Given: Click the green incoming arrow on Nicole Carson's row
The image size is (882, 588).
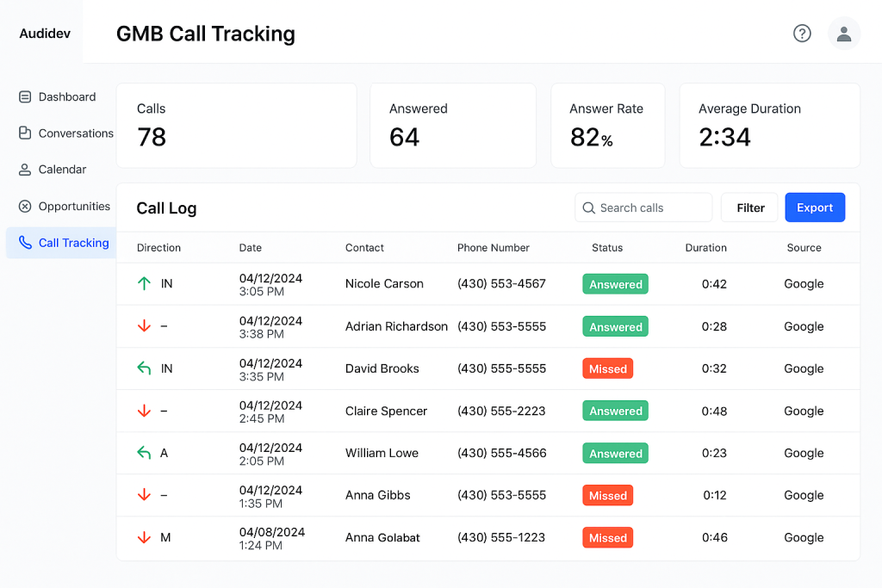Looking at the screenshot, I should coord(144,283).
